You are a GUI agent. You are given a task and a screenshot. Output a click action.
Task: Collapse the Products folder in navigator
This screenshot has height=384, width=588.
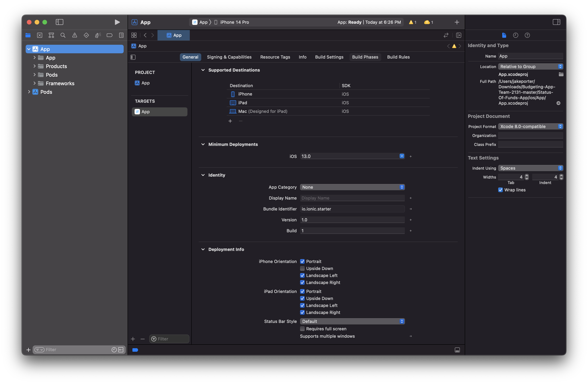34,66
